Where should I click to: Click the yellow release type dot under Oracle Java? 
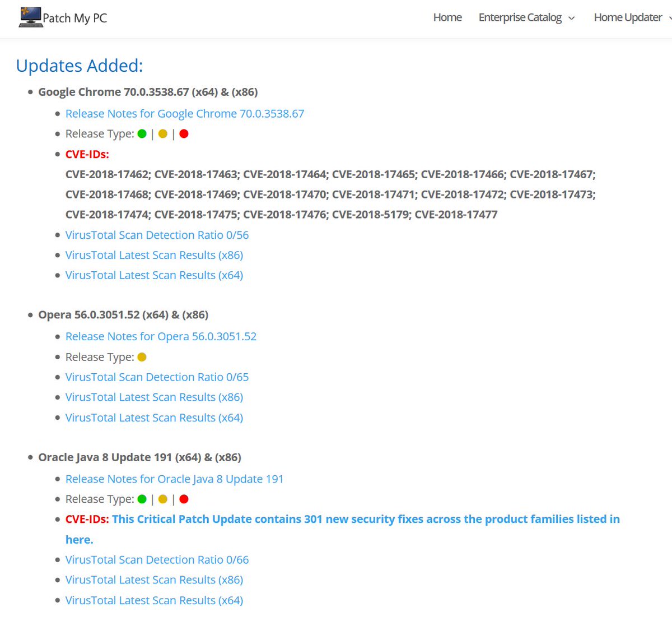click(163, 499)
